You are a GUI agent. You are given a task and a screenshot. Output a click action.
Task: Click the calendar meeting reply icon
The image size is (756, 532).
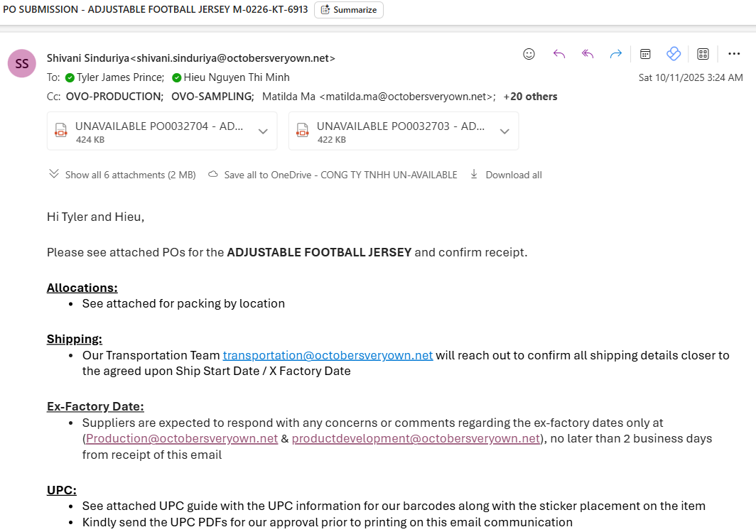tap(645, 54)
